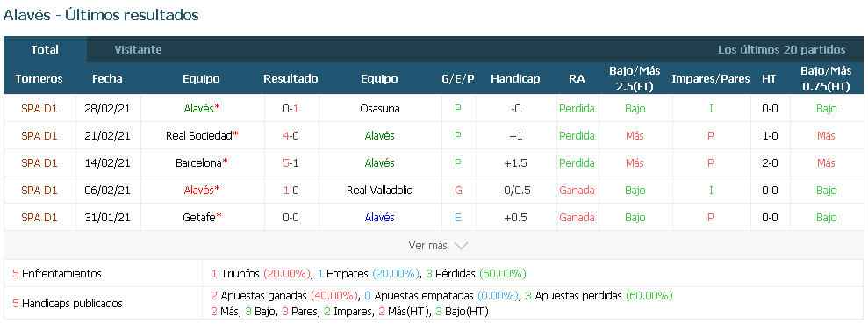
Task: Click the SPA D1 tournament for 28/02/21
Action: 39,109
